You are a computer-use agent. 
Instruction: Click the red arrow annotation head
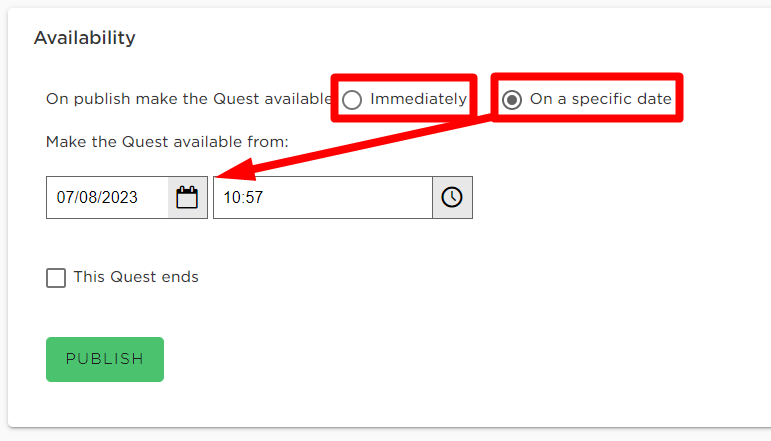(236, 170)
